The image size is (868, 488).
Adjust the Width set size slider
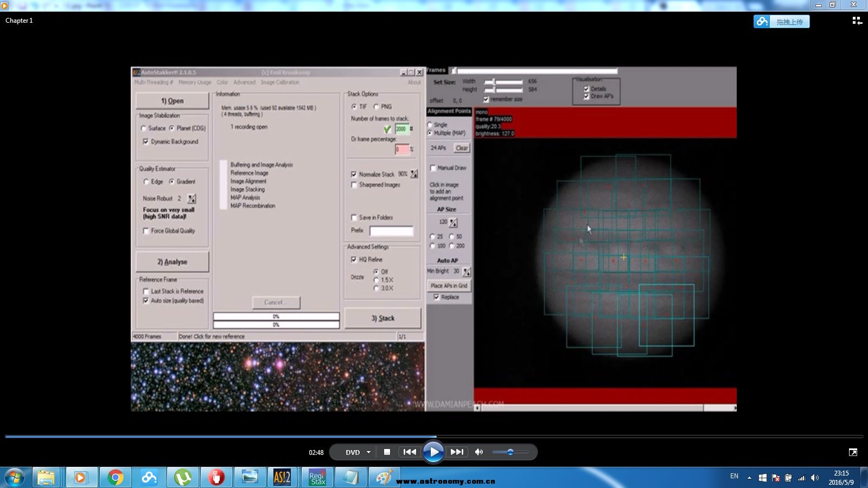coord(503,82)
